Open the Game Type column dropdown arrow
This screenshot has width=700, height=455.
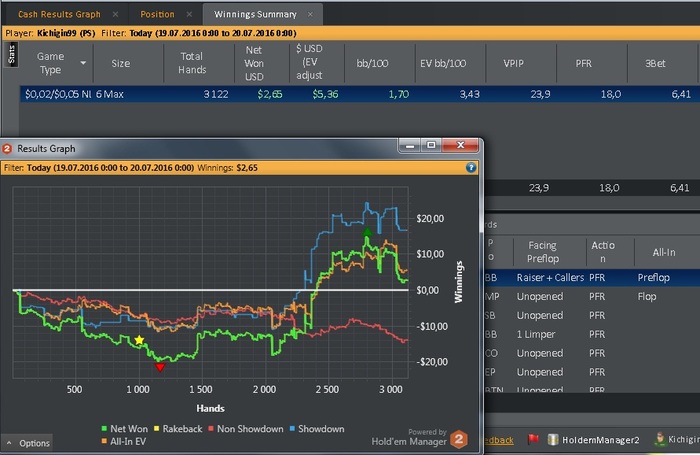[83, 63]
